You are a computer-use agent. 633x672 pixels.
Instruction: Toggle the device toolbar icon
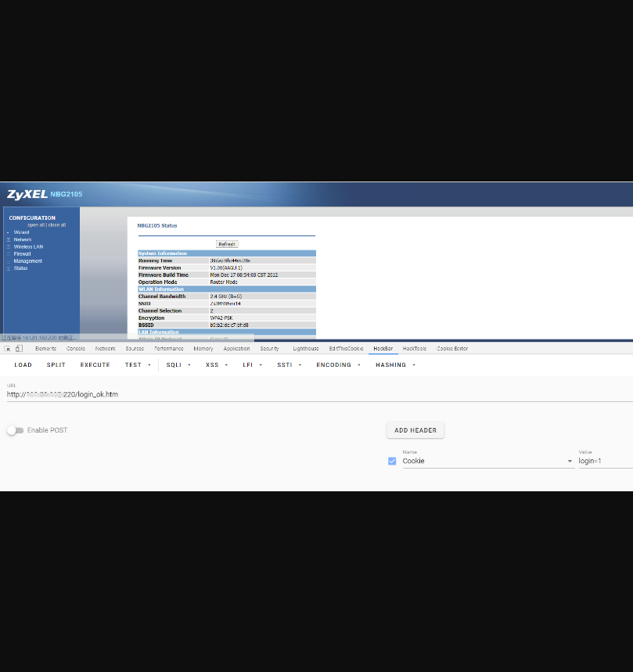click(x=19, y=348)
